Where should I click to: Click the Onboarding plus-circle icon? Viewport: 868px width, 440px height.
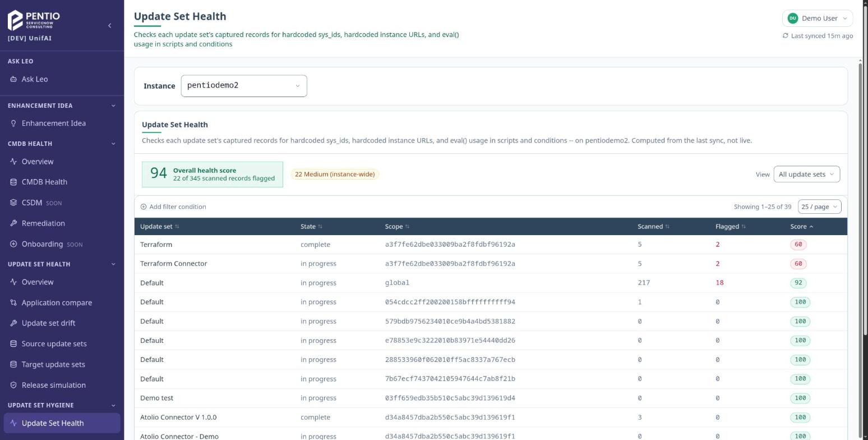(x=13, y=244)
